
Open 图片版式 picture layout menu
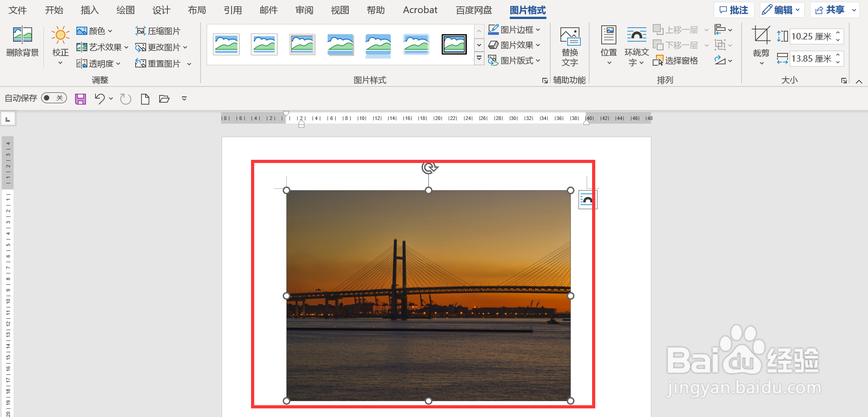pos(514,60)
